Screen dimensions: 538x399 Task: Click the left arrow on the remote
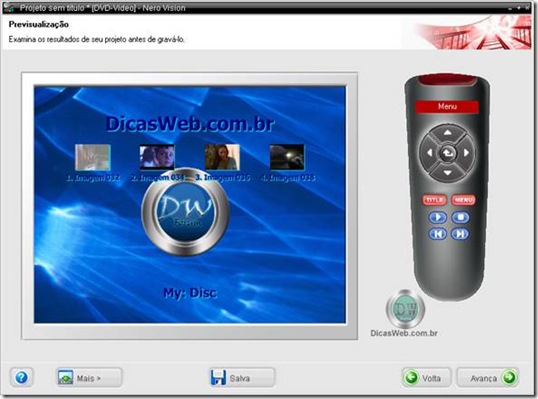[429, 153]
